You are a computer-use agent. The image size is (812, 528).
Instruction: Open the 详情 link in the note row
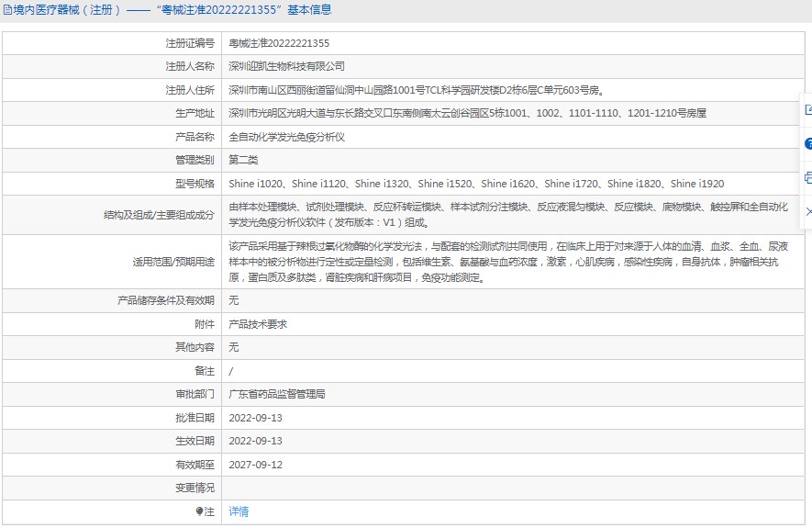click(239, 511)
